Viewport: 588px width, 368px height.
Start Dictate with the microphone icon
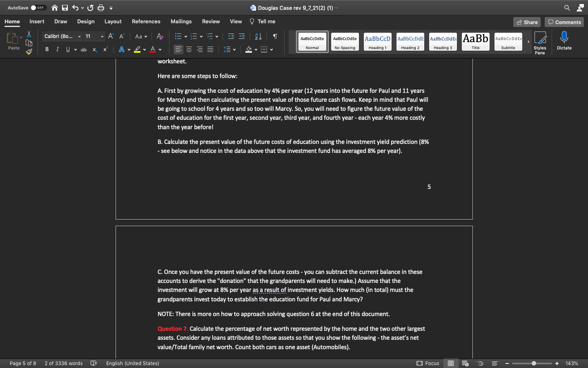point(564,41)
